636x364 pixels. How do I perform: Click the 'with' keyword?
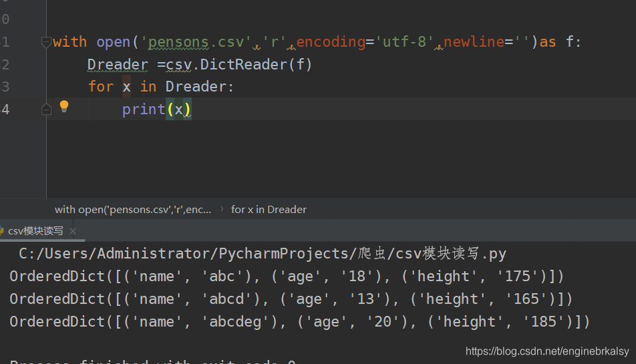(x=69, y=42)
